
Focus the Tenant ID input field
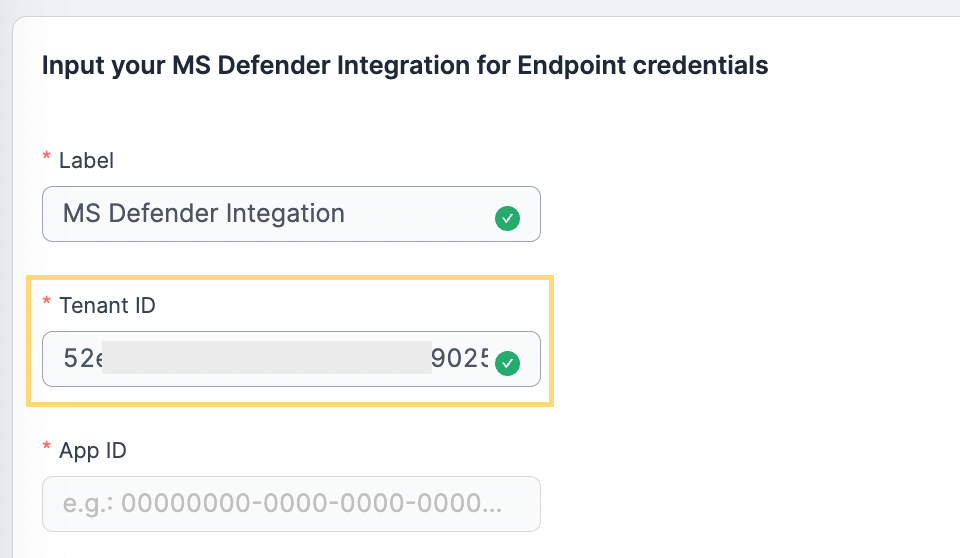coord(291,359)
